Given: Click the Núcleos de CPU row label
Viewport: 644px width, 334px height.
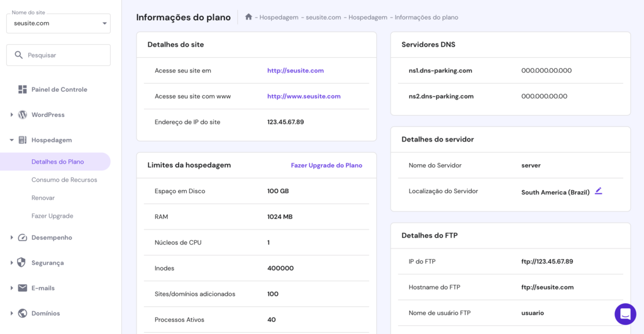Looking at the screenshot, I should tap(178, 242).
